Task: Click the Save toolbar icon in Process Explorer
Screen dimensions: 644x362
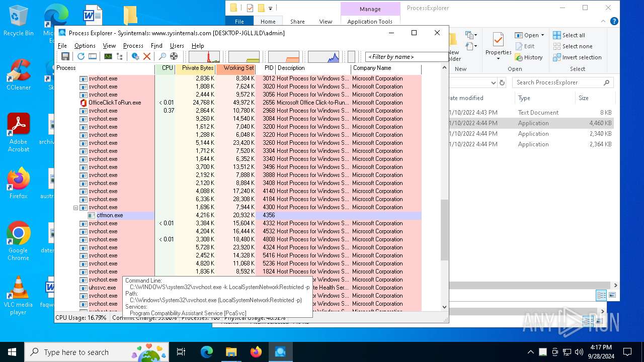Action: coord(65,56)
